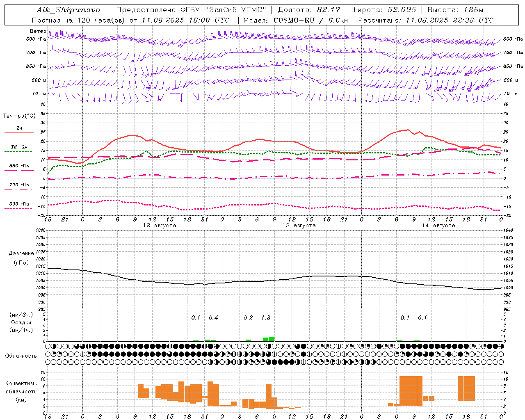Select the Тем-ра(°C) axis title
The image size is (525, 420).
coord(19,116)
